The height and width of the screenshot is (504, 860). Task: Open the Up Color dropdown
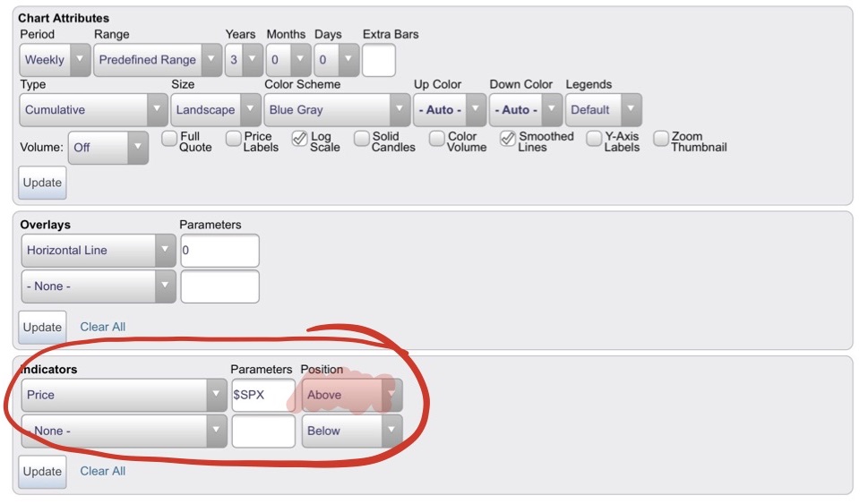click(450, 110)
